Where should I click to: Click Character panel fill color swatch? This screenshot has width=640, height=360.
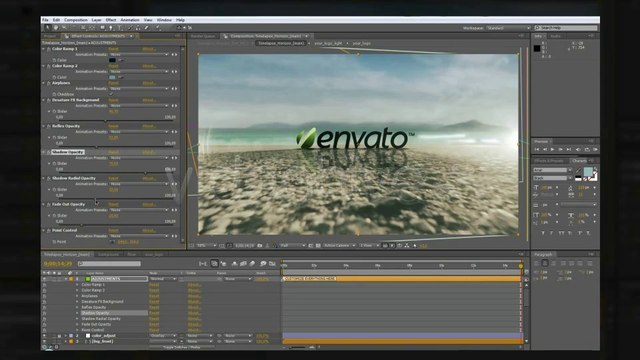tap(588, 171)
